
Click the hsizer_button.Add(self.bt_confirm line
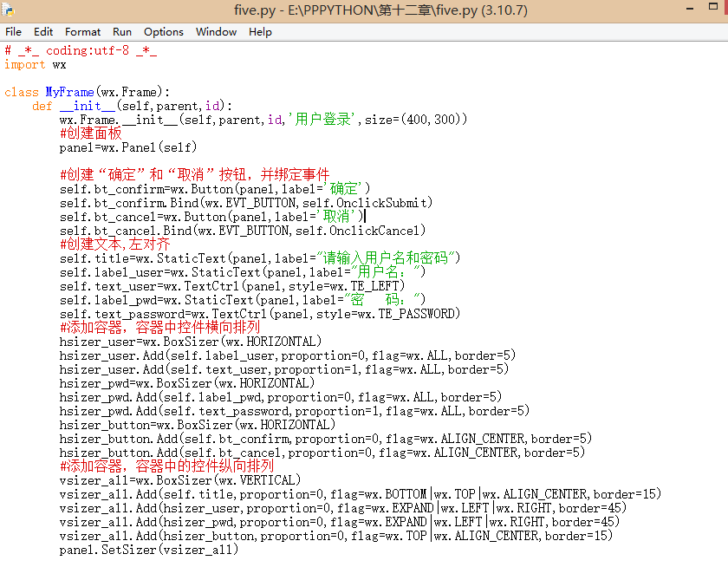(326, 439)
